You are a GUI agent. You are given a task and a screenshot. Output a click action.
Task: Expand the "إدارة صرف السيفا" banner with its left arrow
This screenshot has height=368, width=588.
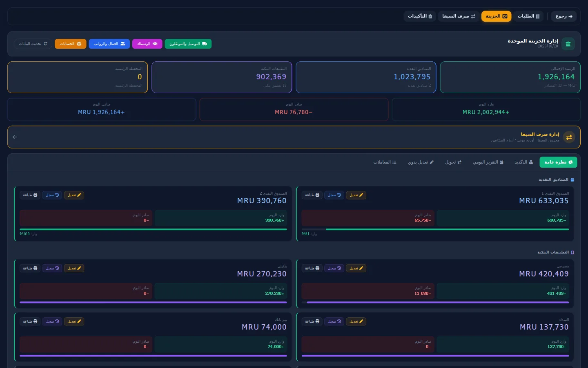point(15,137)
